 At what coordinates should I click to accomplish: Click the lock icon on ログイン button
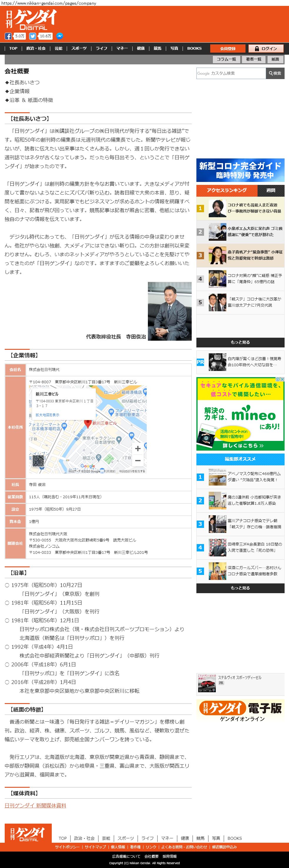[x=257, y=48]
